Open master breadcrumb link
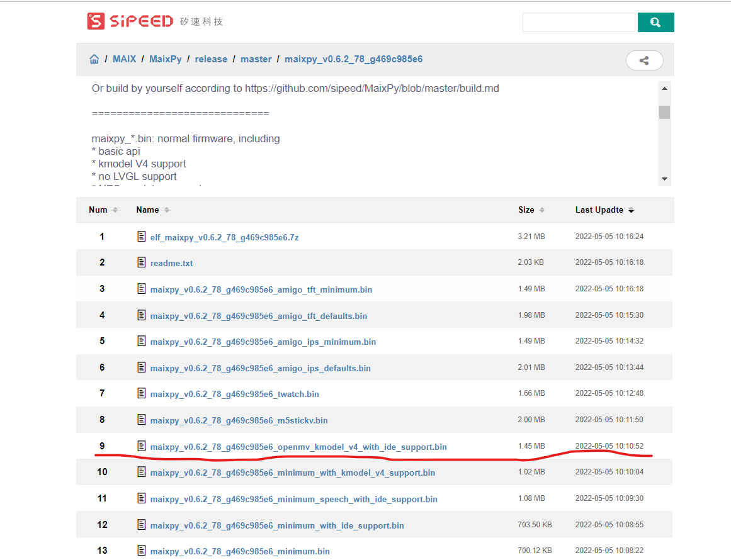 256,59
